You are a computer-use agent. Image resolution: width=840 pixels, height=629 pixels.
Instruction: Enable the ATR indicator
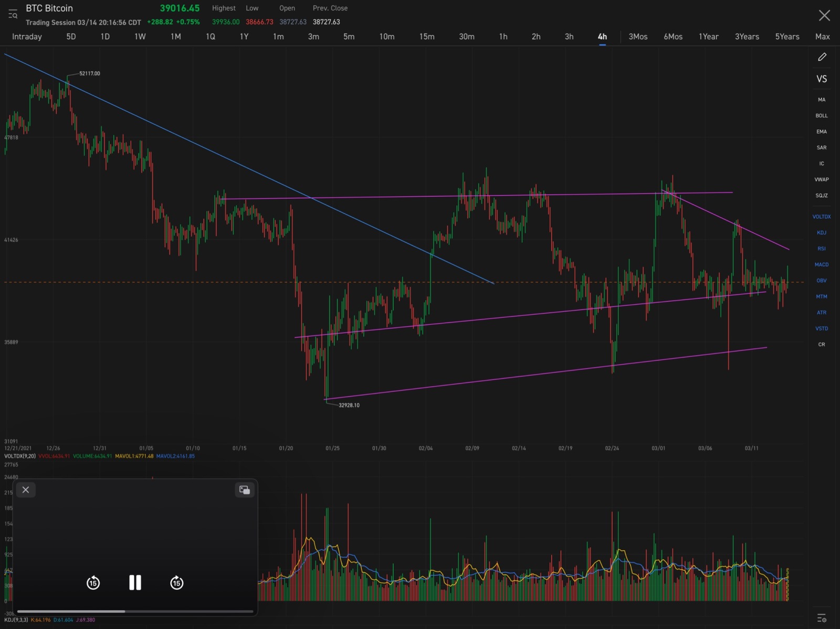click(x=822, y=313)
